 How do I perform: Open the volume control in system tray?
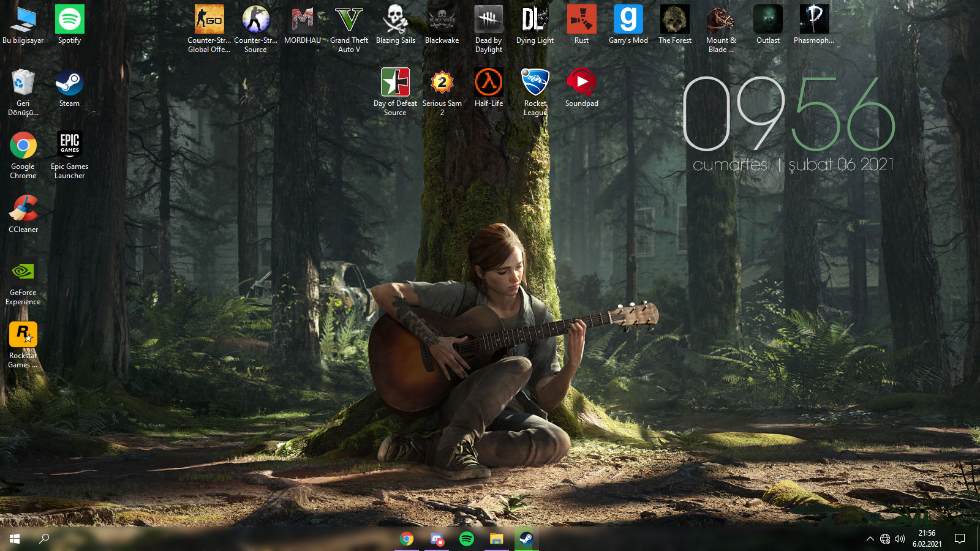coord(900,539)
